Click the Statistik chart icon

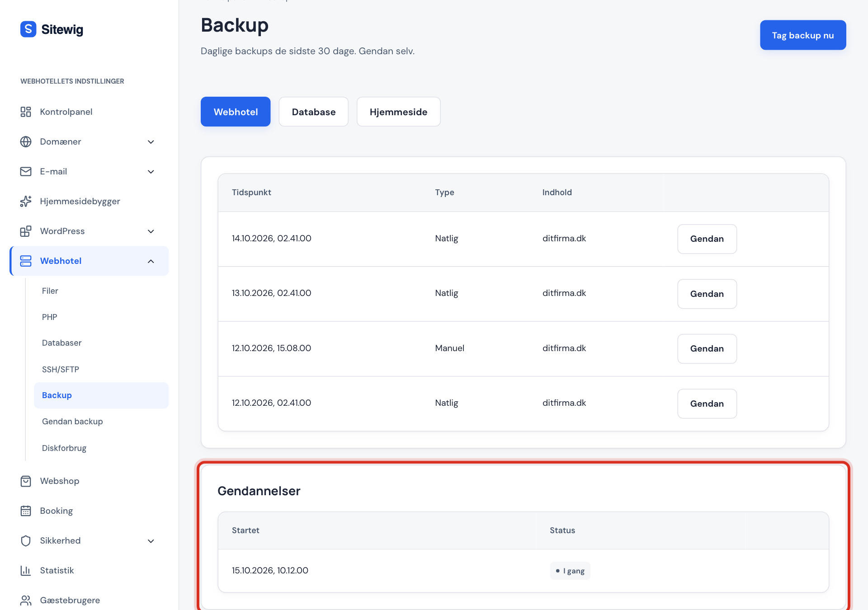pos(26,570)
